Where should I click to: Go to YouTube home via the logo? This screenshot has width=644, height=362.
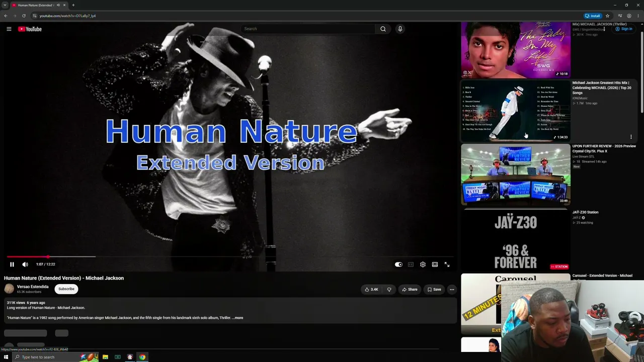tap(30, 29)
